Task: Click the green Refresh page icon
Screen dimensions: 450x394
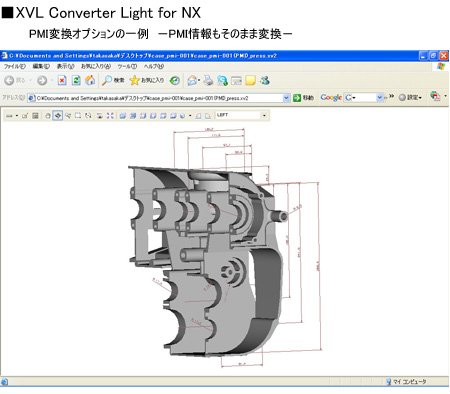Action: [x=76, y=80]
